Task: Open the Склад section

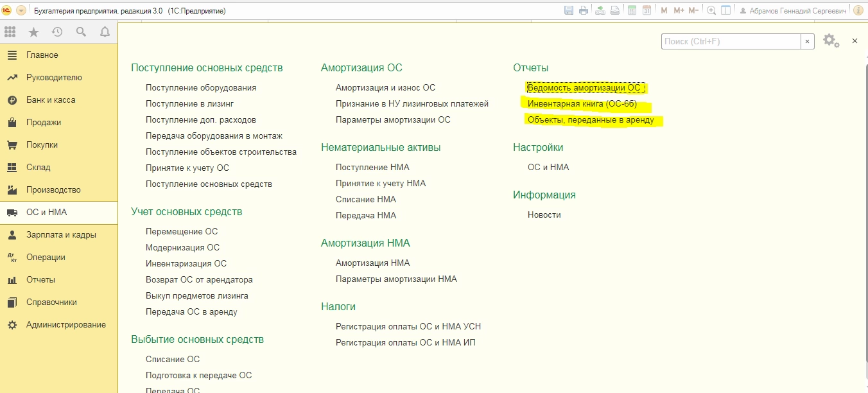Action: [x=59, y=168]
